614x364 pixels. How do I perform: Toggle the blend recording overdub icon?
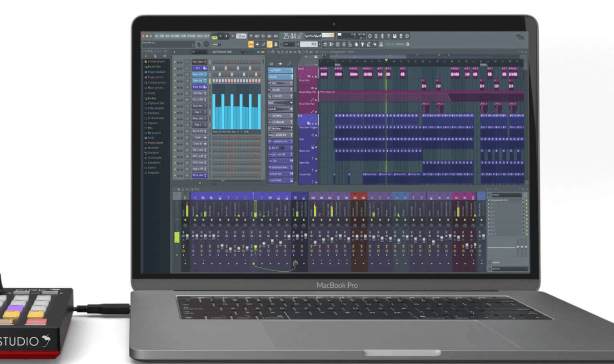pos(270,36)
